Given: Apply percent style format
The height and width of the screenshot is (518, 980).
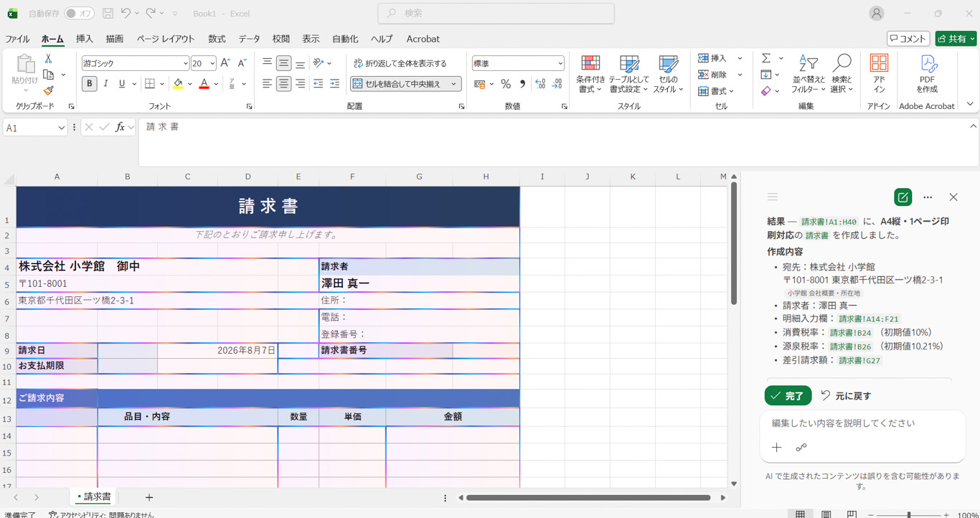Looking at the screenshot, I should pyautogui.click(x=506, y=84).
